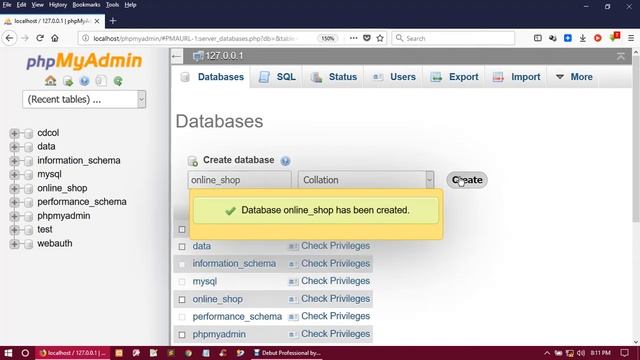Click the page collapse icon at top right

click(x=620, y=56)
